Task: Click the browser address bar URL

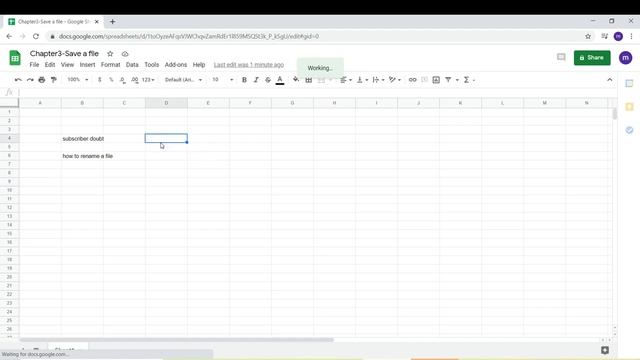Action: click(x=189, y=36)
